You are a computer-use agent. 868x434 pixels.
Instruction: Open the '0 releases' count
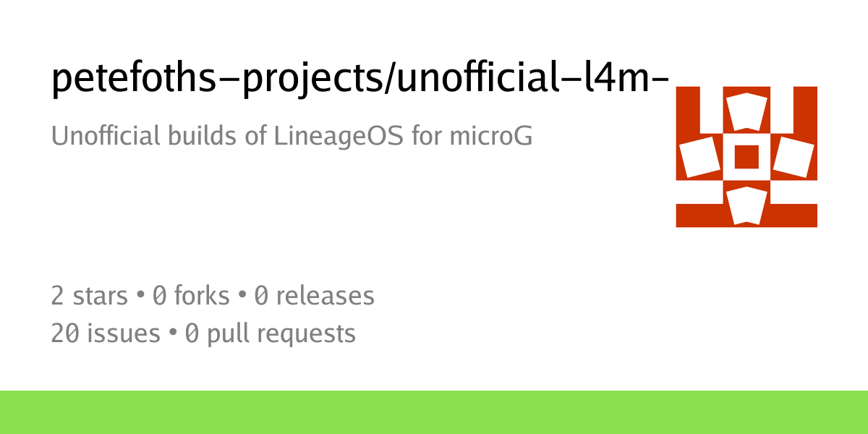pos(315,296)
